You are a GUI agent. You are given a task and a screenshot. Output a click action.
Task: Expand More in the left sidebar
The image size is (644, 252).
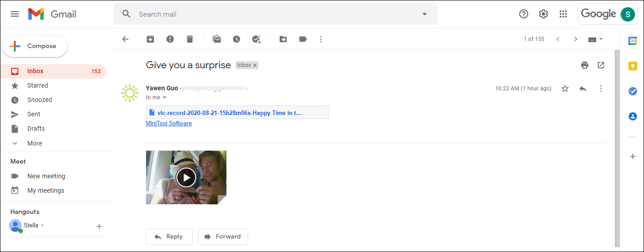pyautogui.click(x=34, y=143)
